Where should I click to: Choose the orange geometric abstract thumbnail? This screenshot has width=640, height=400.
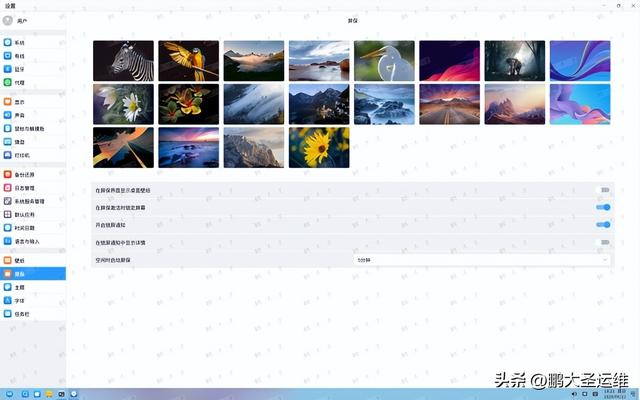click(x=123, y=147)
